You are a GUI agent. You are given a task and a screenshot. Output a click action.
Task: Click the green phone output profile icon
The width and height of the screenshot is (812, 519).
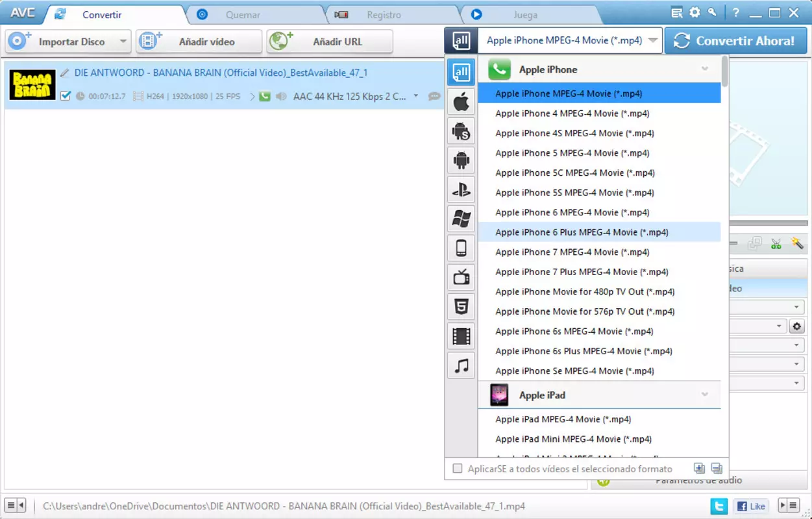pos(264,97)
